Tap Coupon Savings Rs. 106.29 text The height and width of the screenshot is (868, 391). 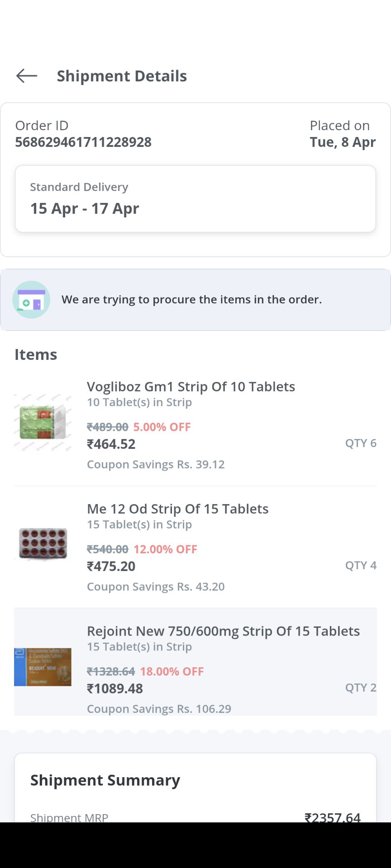point(159,709)
